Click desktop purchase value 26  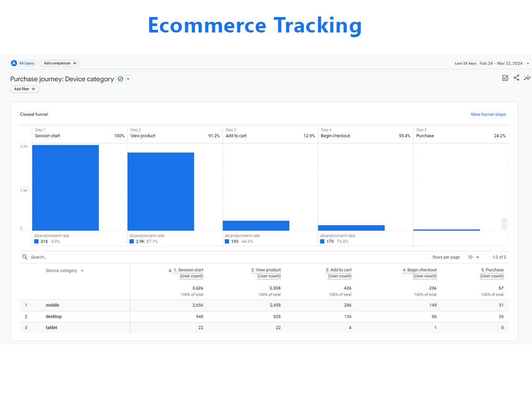pos(501,317)
